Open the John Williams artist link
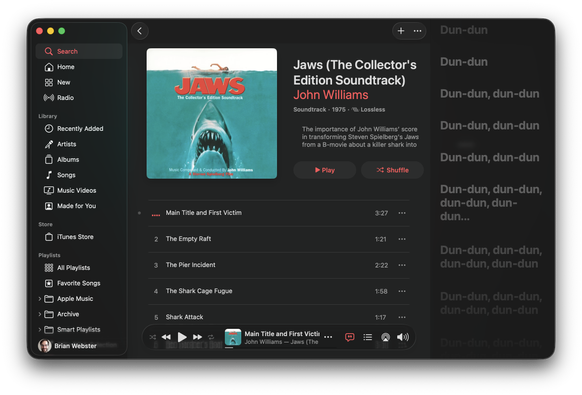582x395 pixels. pos(331,95)
